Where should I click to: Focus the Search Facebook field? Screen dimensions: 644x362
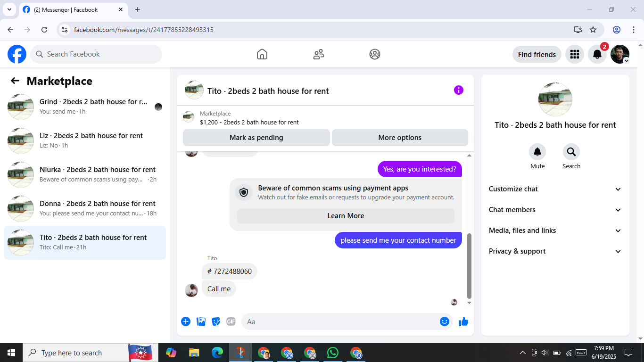96,54
